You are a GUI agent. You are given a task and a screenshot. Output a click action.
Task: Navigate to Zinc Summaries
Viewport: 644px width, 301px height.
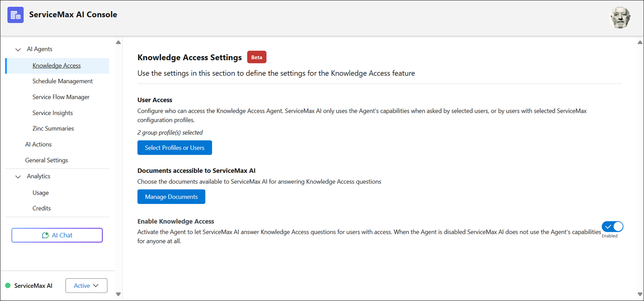pyautogui.click(x=53, y=128)
